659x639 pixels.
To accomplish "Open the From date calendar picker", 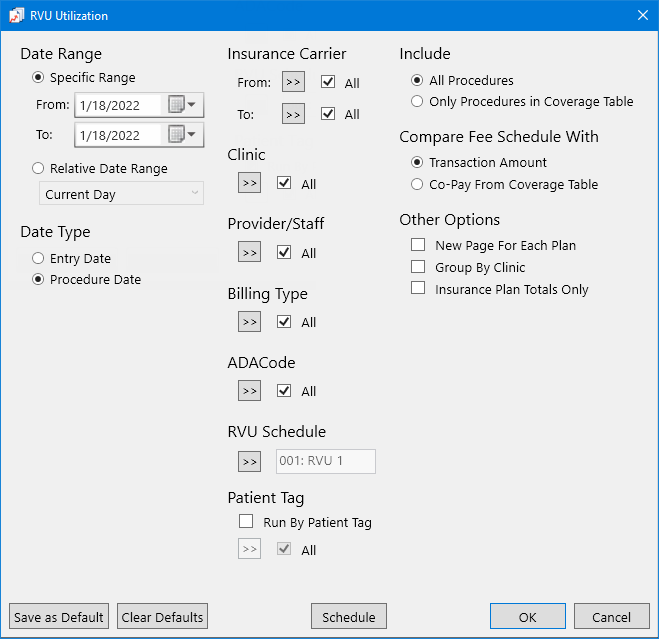I will [183, 105].
